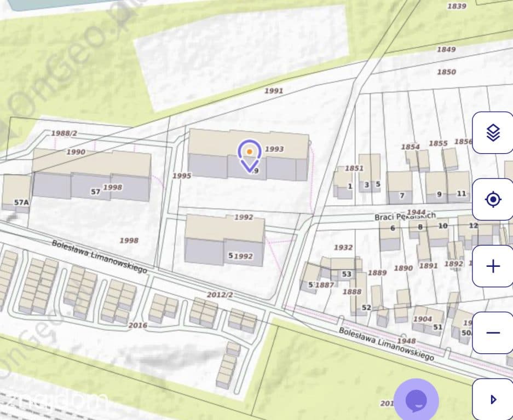Select parcel label 1993

[274, 149]
